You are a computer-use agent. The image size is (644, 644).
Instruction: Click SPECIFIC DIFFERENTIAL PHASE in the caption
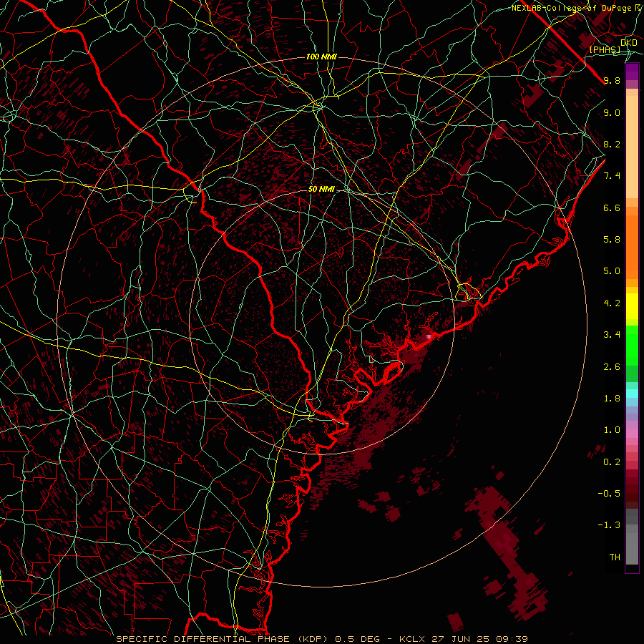205,639
